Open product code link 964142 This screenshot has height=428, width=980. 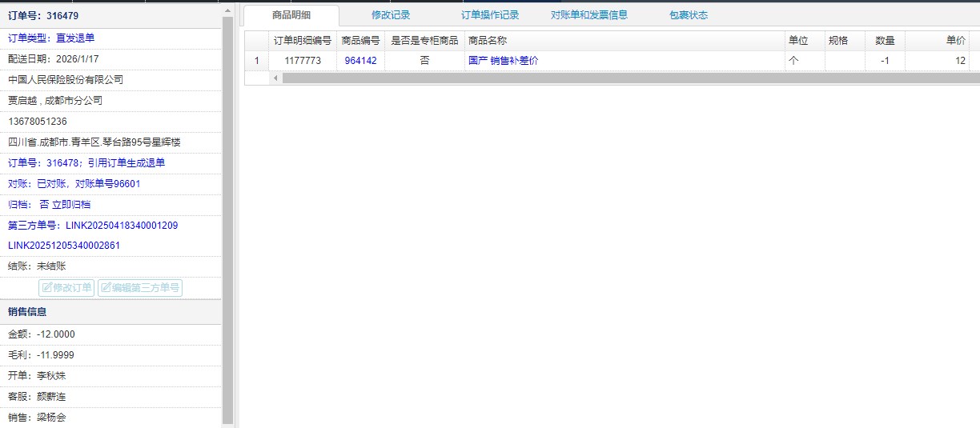(360, 61)
